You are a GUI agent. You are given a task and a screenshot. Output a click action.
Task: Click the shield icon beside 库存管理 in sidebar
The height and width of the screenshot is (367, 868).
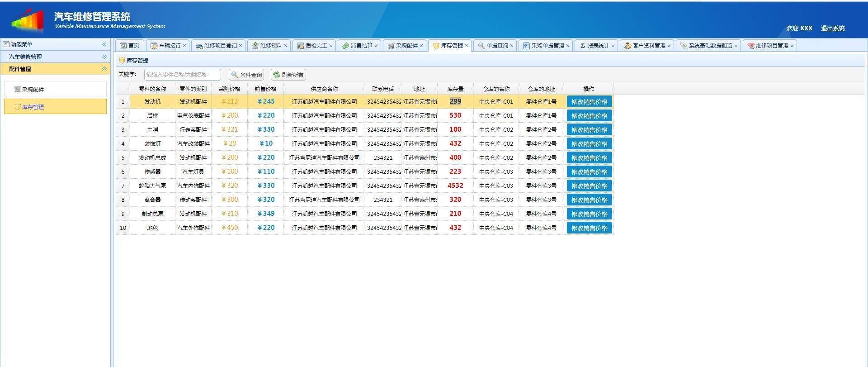click(x=17, y=107)
